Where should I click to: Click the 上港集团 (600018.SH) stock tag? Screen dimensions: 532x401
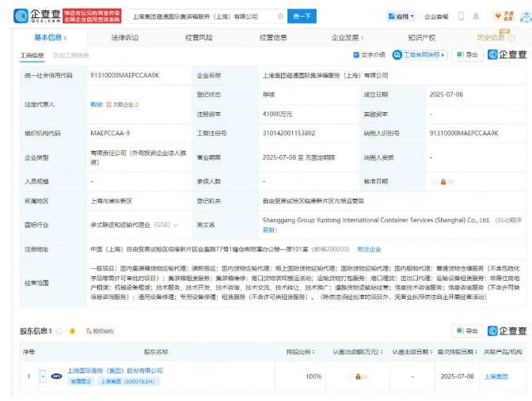127,382
